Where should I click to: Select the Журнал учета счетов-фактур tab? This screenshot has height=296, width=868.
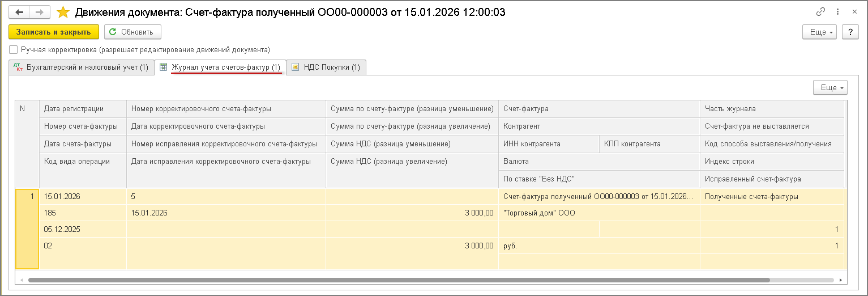pyautogui.click(x=220, y=67)
